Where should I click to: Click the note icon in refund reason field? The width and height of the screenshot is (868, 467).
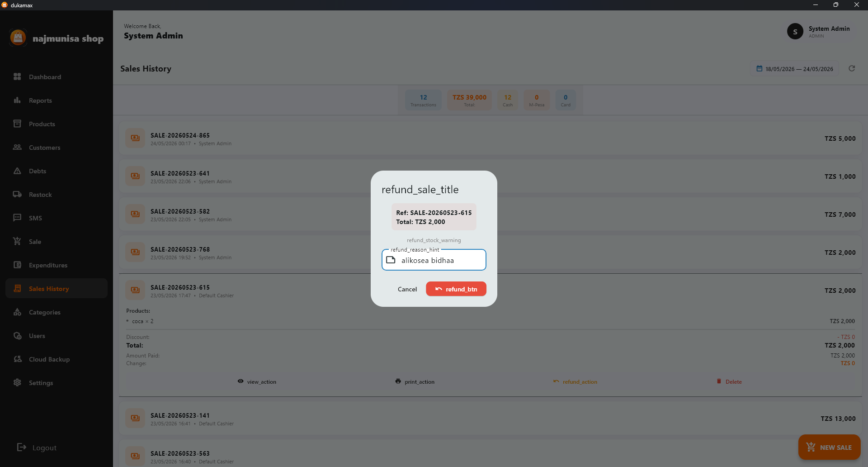[391, 260]
